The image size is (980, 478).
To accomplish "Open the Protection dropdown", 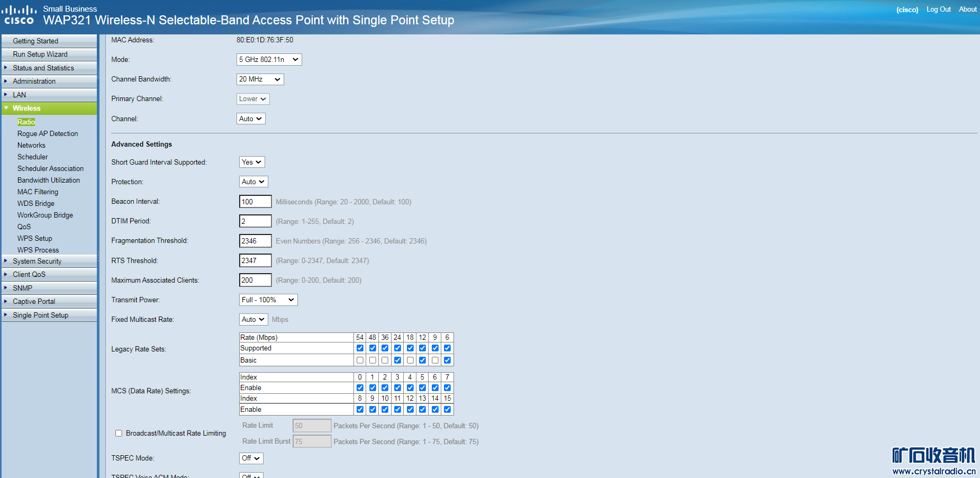I will click(x=253, y=182).
